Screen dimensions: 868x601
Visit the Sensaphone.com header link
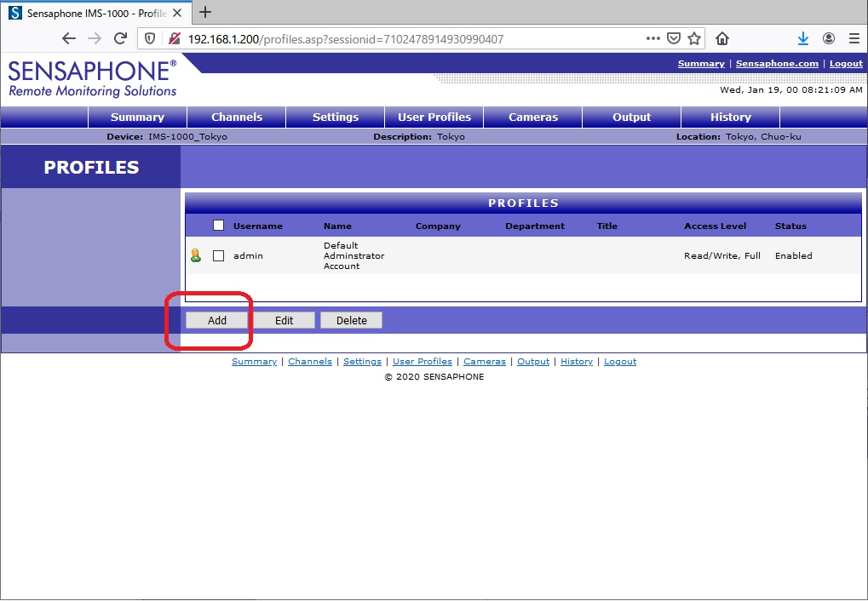point(777,64)
